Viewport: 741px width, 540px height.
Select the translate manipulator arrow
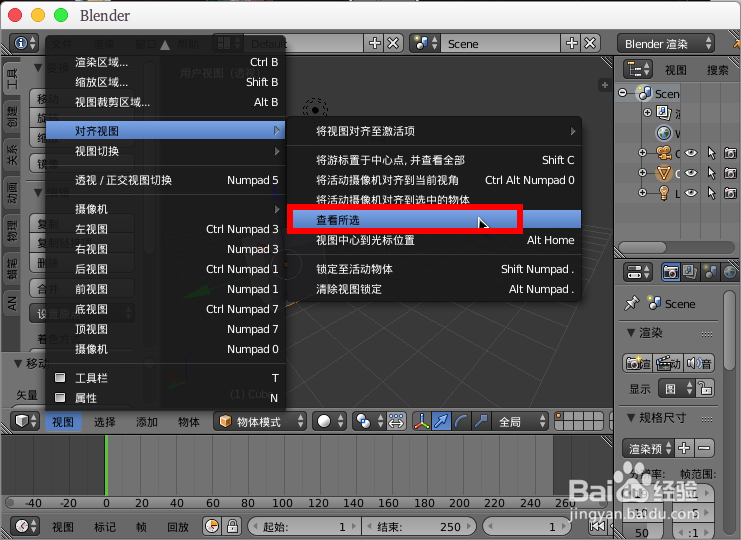coord(441,421)
